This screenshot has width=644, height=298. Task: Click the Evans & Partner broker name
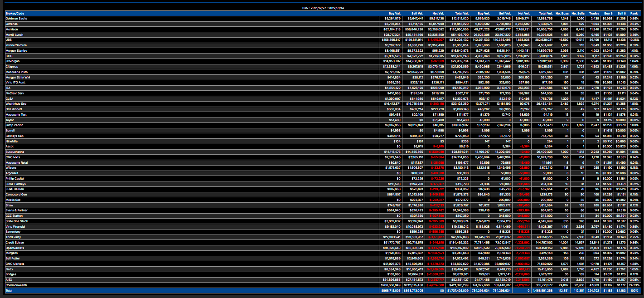[x=16, y=211]
